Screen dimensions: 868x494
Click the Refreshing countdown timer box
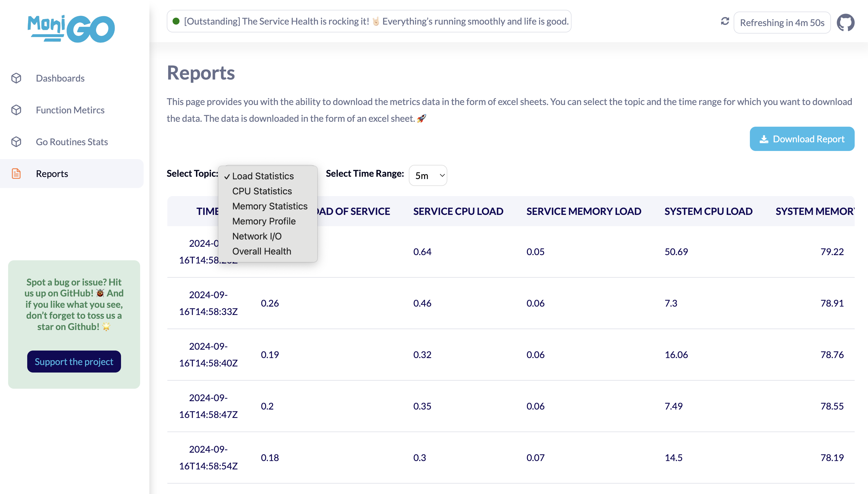(x=782, y=23)
